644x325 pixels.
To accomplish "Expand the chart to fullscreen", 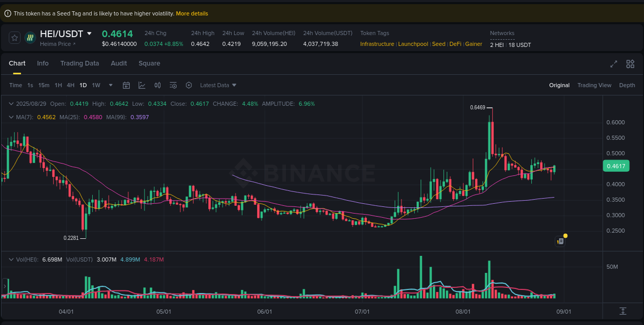I will [x=613, y=64].
